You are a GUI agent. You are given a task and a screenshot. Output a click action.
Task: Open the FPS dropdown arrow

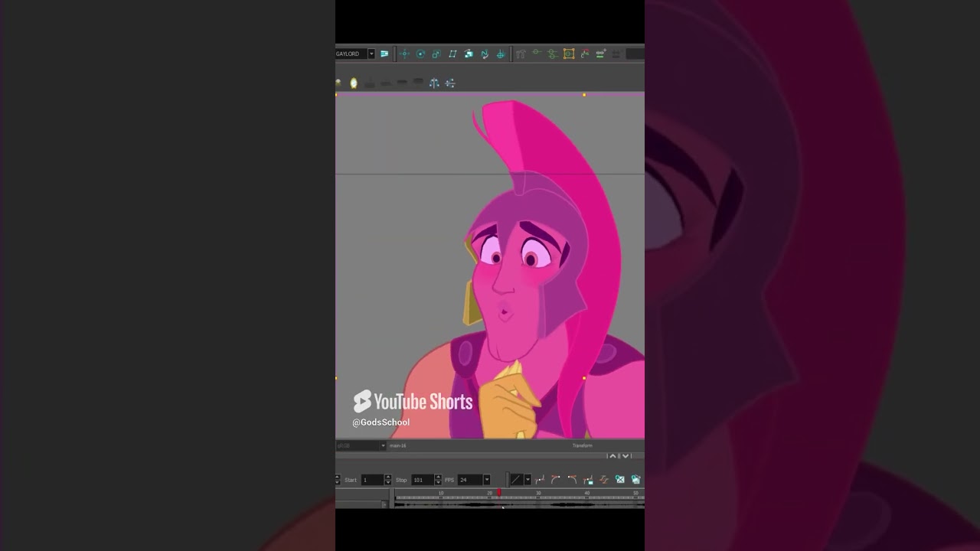tap(487, 480)
